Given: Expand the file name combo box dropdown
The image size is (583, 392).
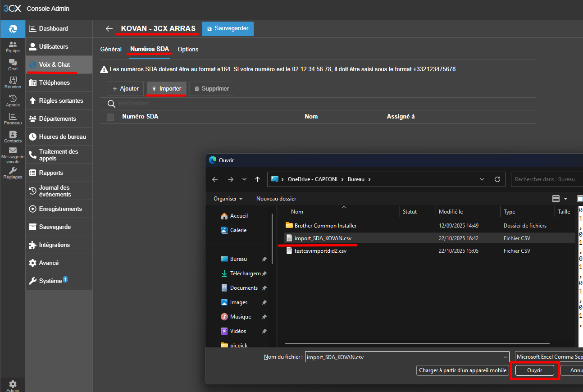Looking at the screenshot, I should pos(505,357).
